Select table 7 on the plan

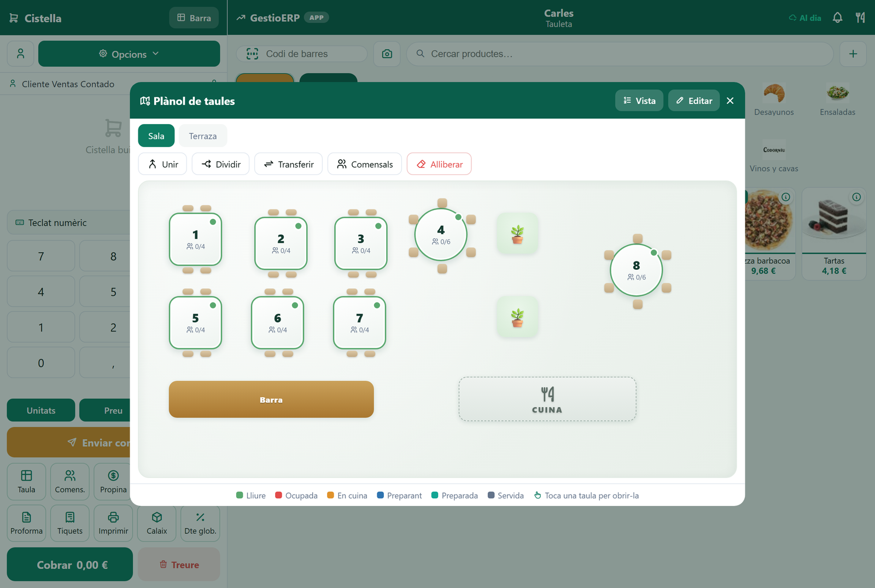pos(359,323)
